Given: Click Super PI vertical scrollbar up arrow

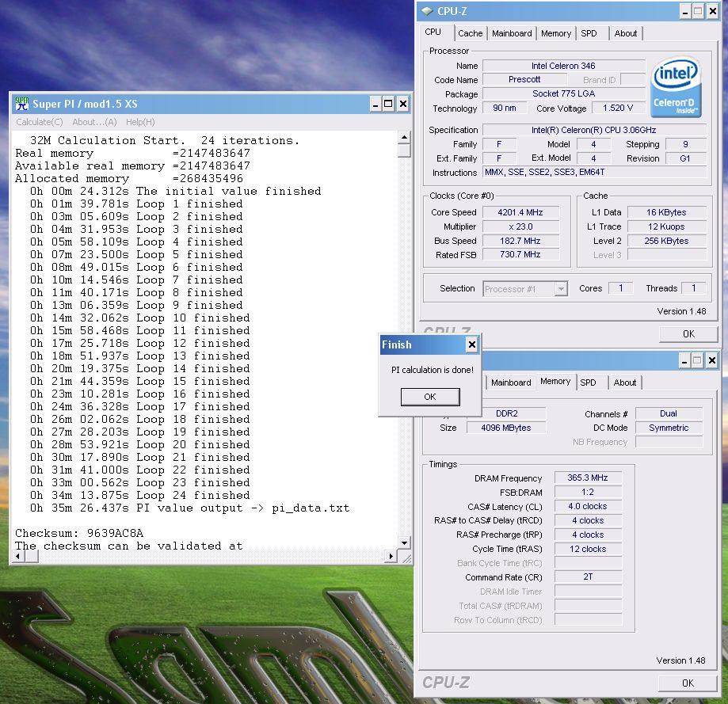Looking at the screenshot, I should pos(404,137).
